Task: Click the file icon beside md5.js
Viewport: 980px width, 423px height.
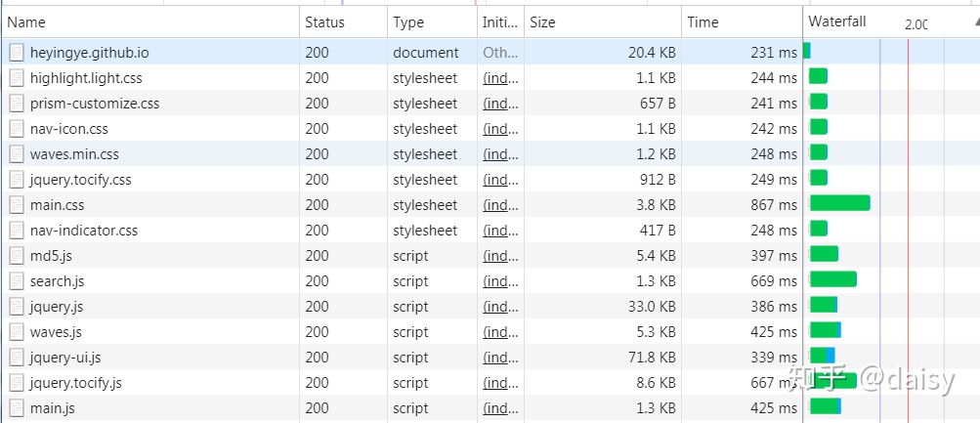Action: click(17, 256)
